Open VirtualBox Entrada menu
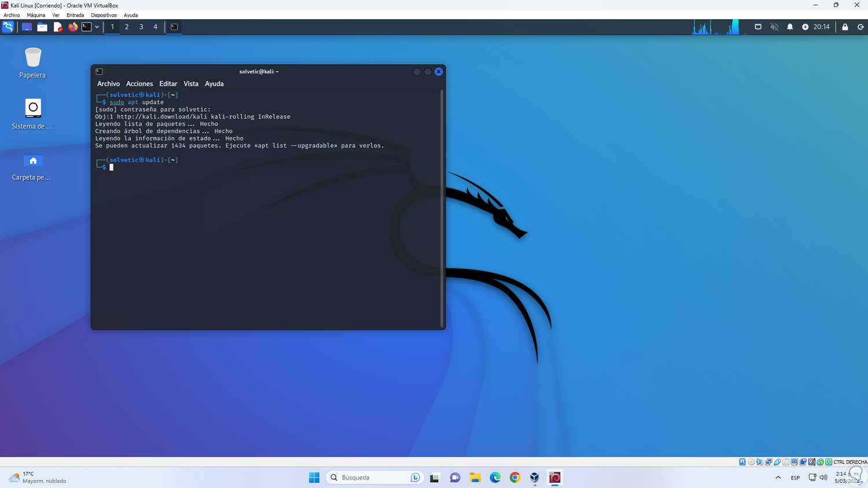Screen dimensions: 868x488 [x=75, y=15]
